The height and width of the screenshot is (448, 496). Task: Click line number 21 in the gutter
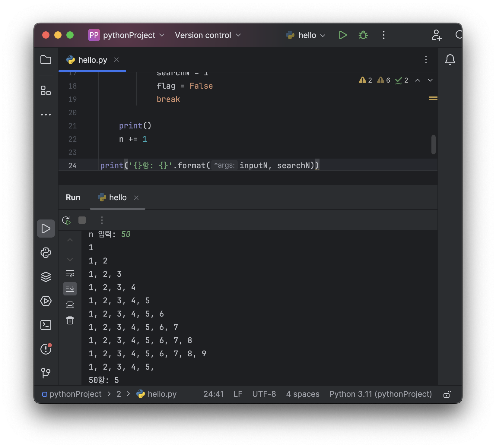[x=72, y=126]
